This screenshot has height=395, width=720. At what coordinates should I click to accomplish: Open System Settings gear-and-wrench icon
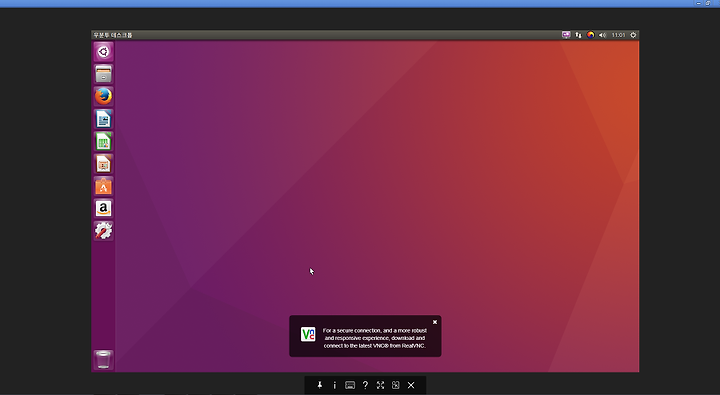[103, 231]
